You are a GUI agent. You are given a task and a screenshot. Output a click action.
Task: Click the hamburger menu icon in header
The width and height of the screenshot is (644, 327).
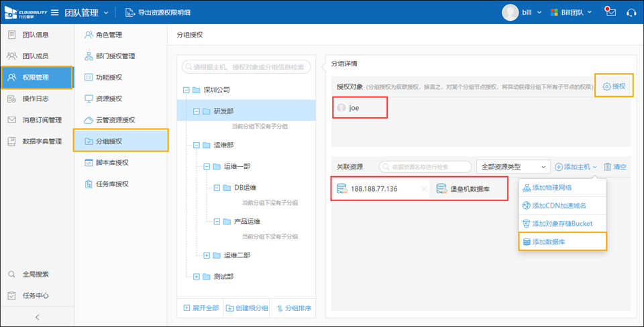tap(54, 13)
